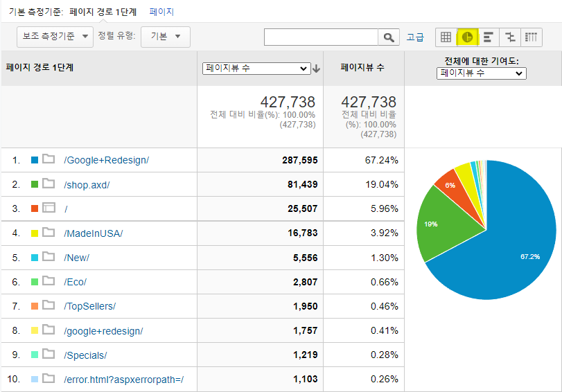Click the 0.26% percentage cell
Image resolution: width=562 pixels, height=392 pixels.
[384, 379]
